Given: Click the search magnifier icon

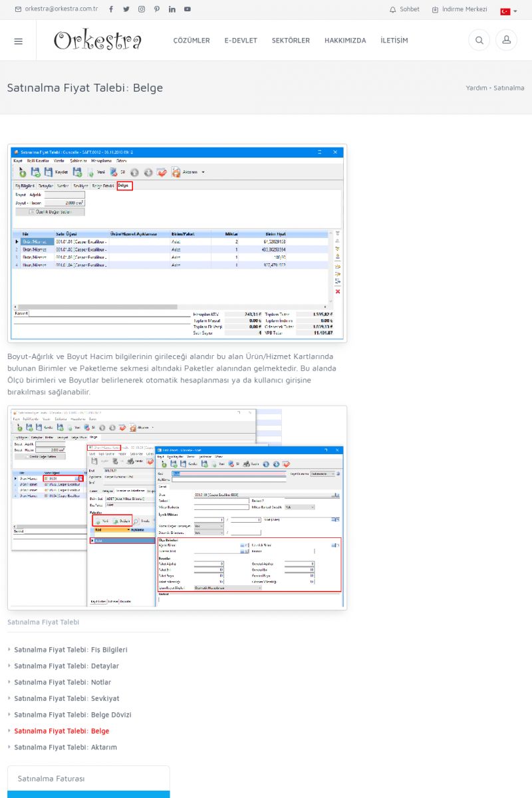Looking at the screenshot, I should pyautogui.click(x=478, y=41).
